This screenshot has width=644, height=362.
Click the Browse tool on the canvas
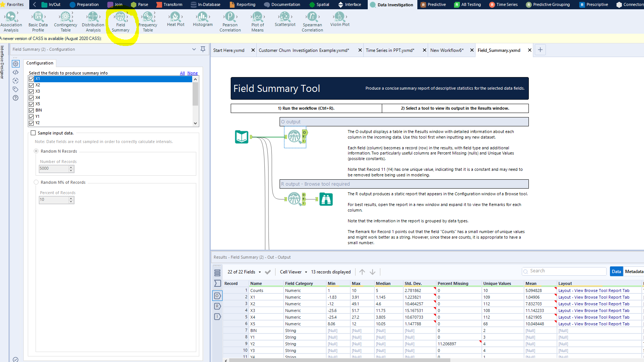326,199
